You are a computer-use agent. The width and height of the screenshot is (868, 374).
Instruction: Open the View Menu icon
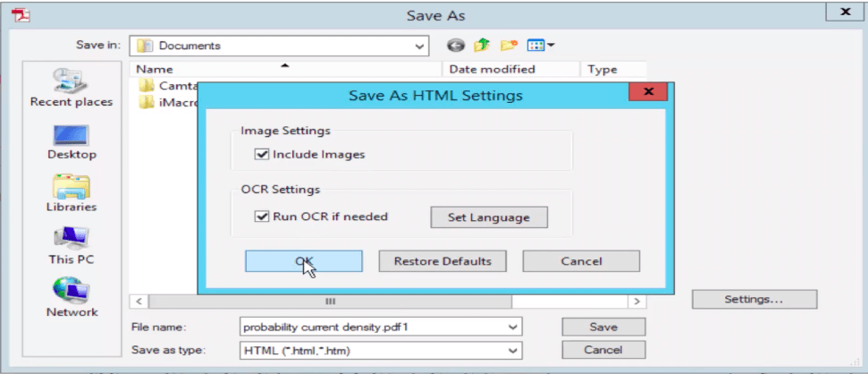click(x=541, y=45)
